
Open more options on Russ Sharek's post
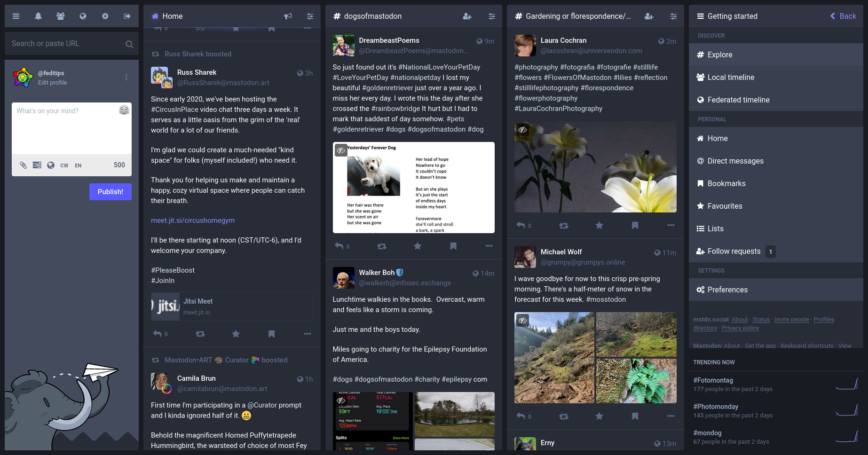tap(307, 334)
